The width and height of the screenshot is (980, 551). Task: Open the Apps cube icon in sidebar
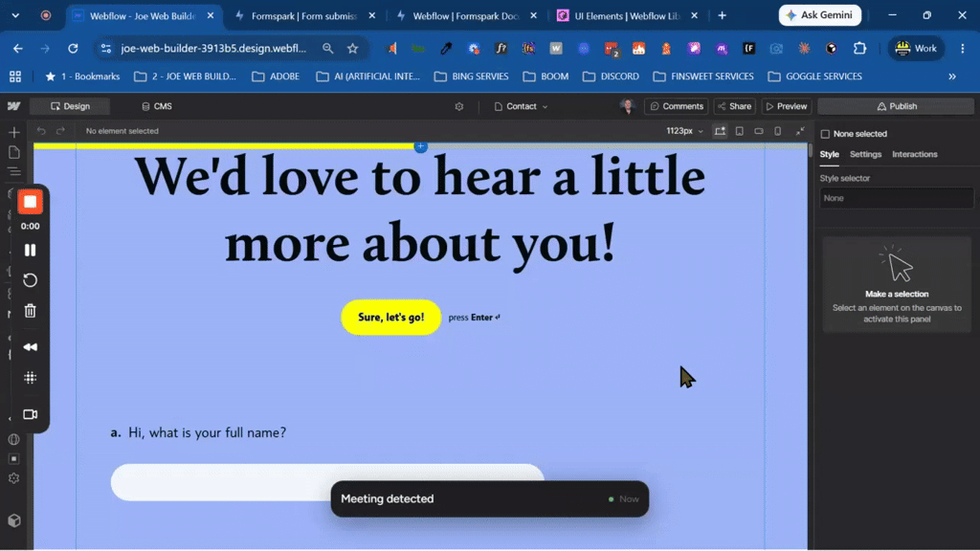pos(13,520)
